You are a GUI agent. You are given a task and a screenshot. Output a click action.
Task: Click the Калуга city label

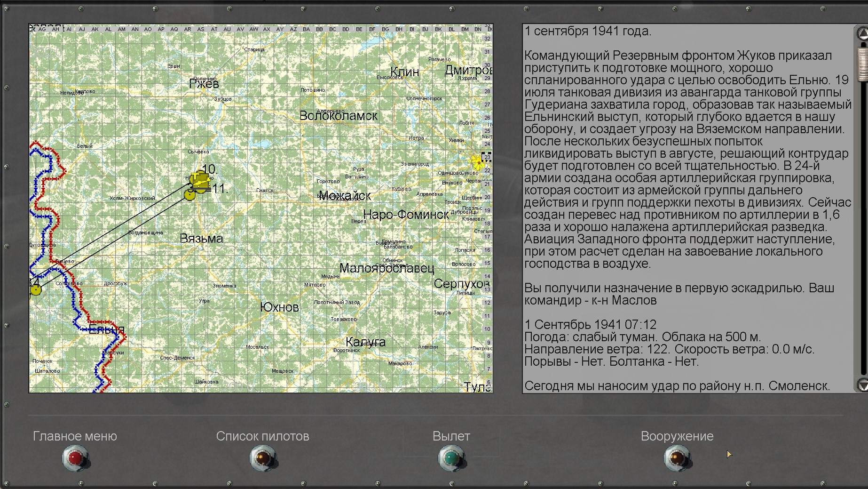(365, 342)
